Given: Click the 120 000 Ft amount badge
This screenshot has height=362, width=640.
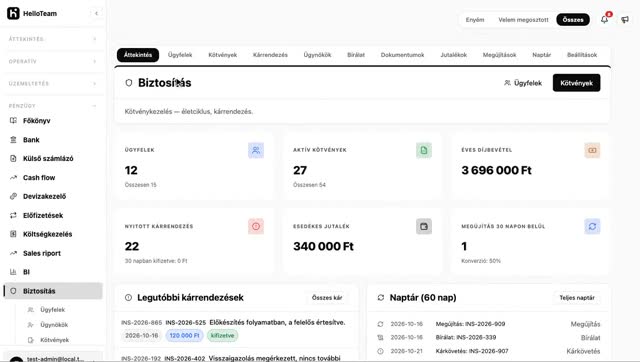Looking at the screenshot, I should (x=184, y=335).
